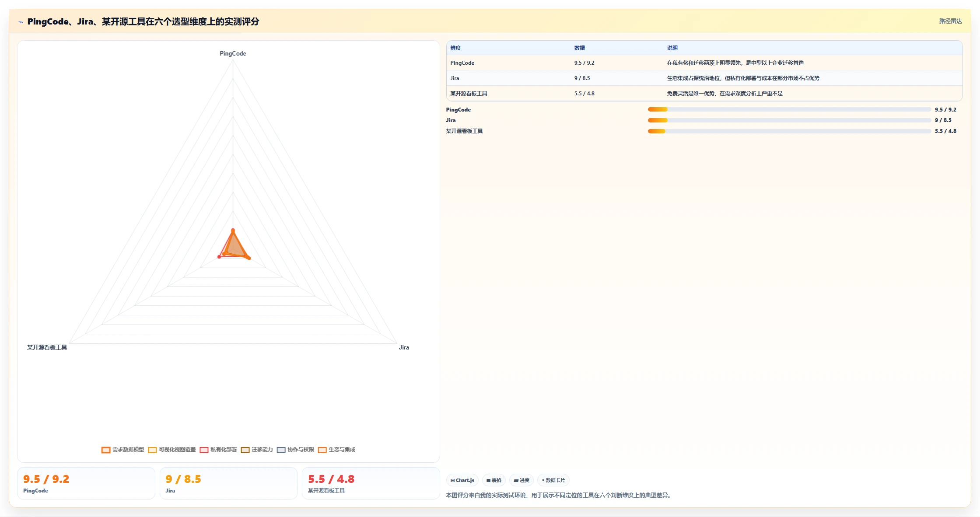Click the 某开源看板工具 progress bar
980x517 pixels.
789,131
